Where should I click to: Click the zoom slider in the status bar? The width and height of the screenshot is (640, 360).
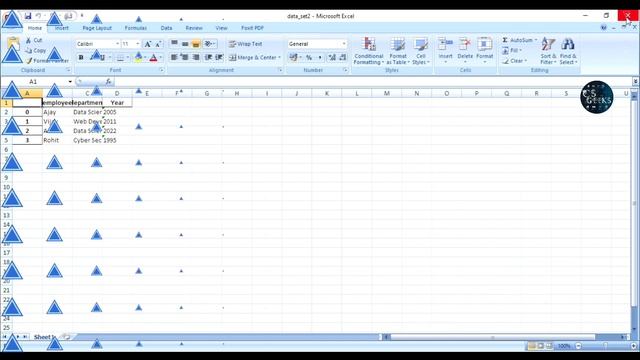(x=606, y=346)
